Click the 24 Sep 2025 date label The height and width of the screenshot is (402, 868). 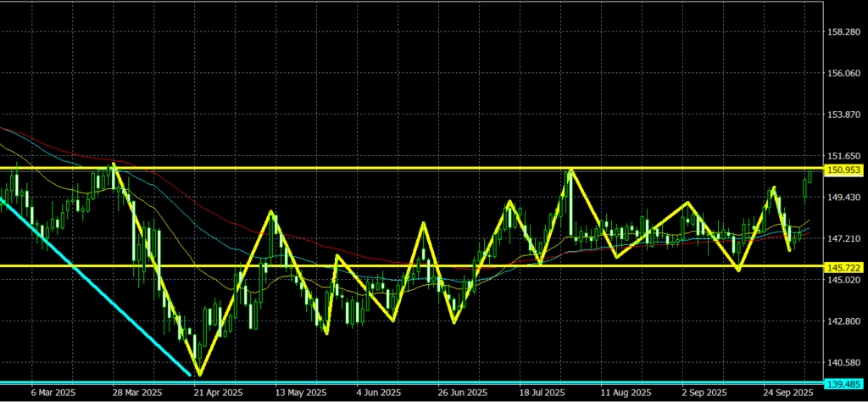[790, 394]
